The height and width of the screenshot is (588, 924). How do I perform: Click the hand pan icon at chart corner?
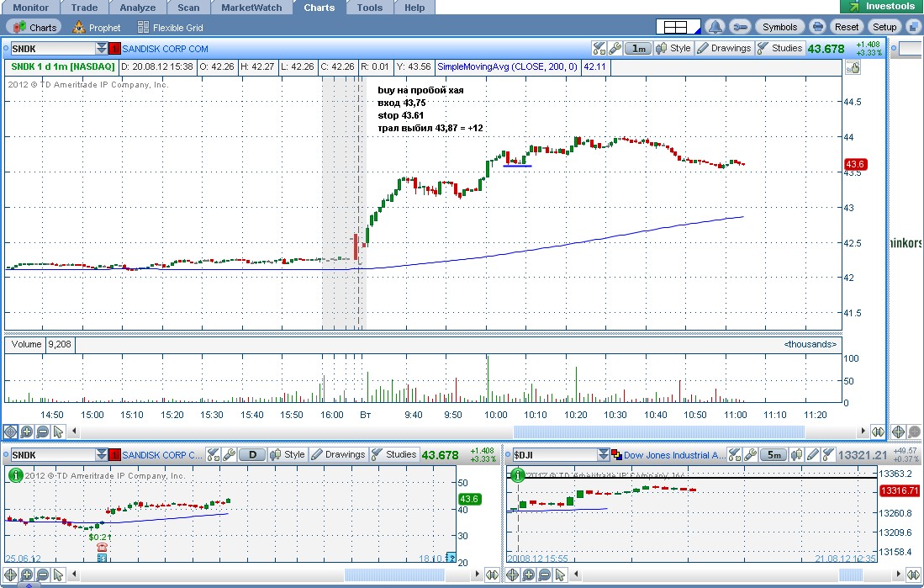tap(852, 68)
